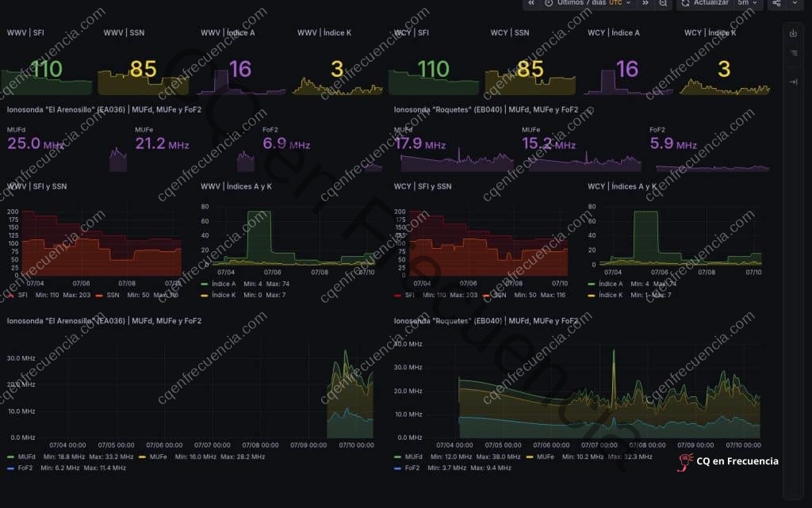Click top 'El Arenosillo' stat row title
Image resolution: width=812 pixels, height=508 pixels.
104,109
